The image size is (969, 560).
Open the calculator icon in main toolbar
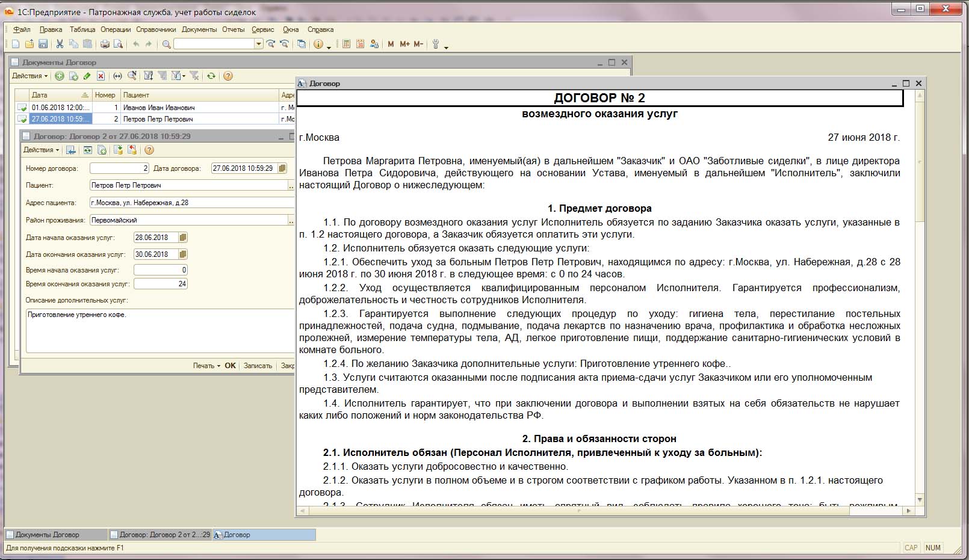347,44
